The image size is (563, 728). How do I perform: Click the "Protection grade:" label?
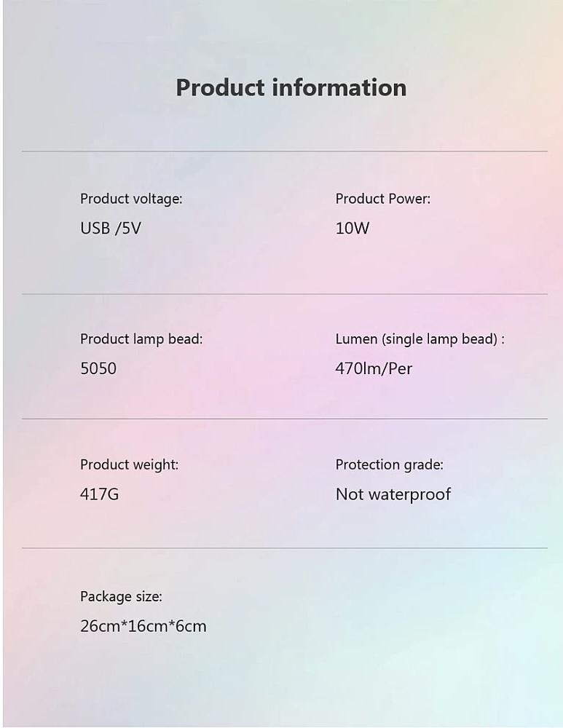pyautogui.click(x=389, y=464)
